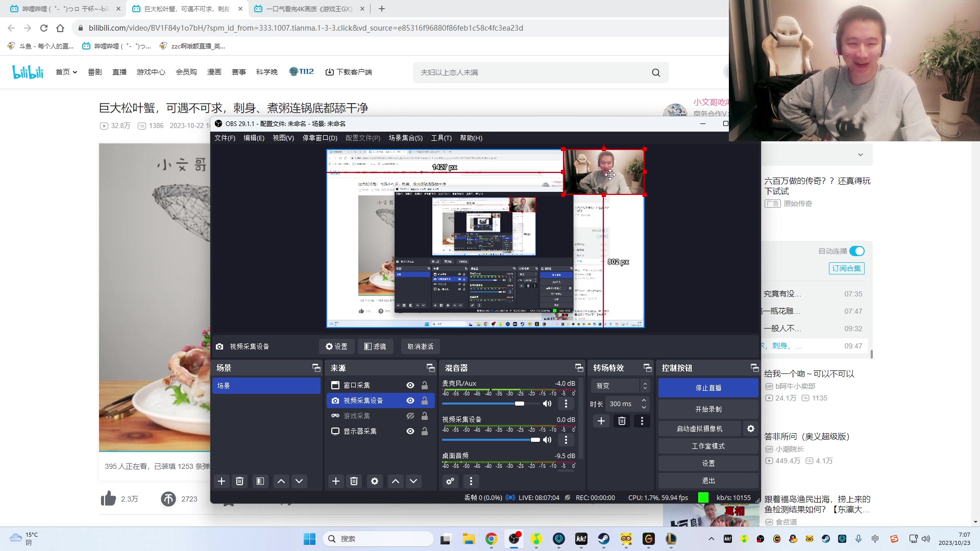The width and height of the screenshot is (980, 551).
Task: Show the hidden 游戏采集 source
Action: (x=410, y=416)
